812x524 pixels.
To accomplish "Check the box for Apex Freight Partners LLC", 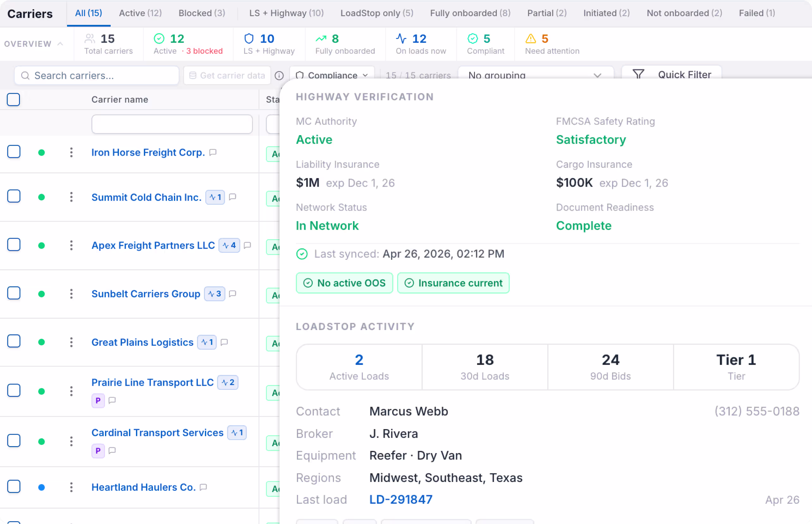I will pos(14,245).
